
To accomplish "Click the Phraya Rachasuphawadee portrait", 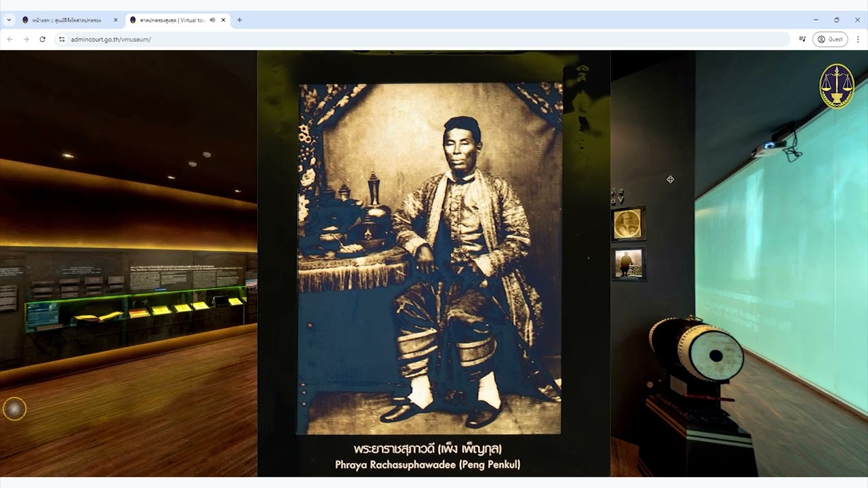I will [x=430, y=258].
